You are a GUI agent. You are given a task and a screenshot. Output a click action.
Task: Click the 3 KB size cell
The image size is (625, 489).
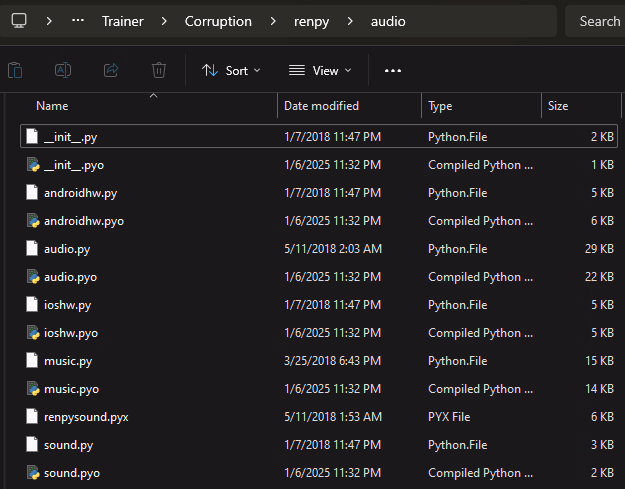(x=602, y=445)
